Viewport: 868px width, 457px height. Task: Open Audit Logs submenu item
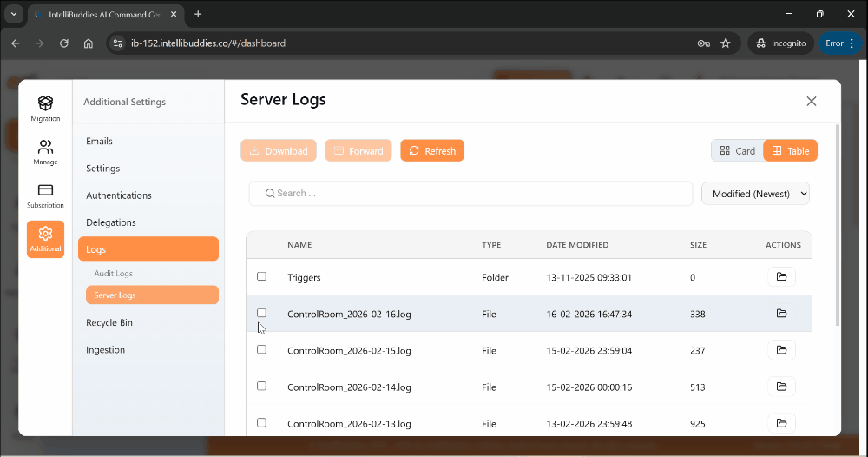coord(114,274)
